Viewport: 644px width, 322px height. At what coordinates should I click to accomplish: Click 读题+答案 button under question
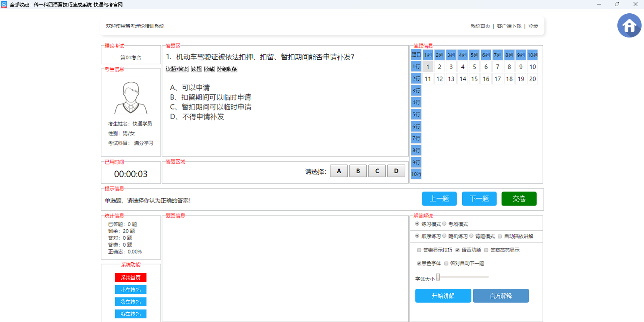(177, 69)
